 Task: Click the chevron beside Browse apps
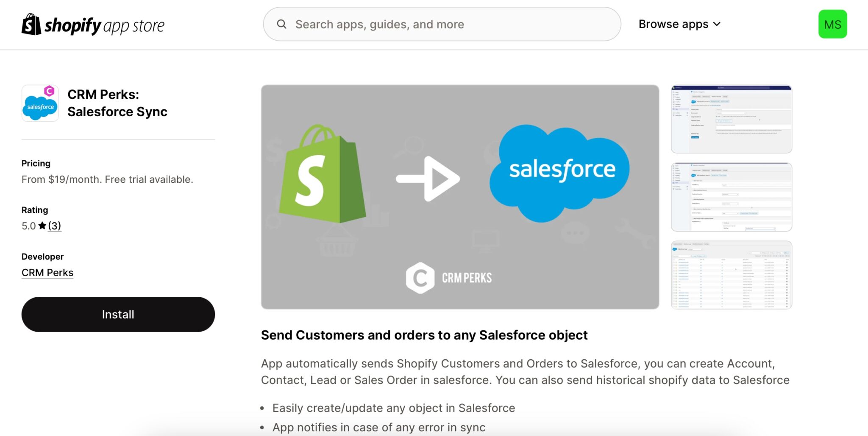click(717, 25)
